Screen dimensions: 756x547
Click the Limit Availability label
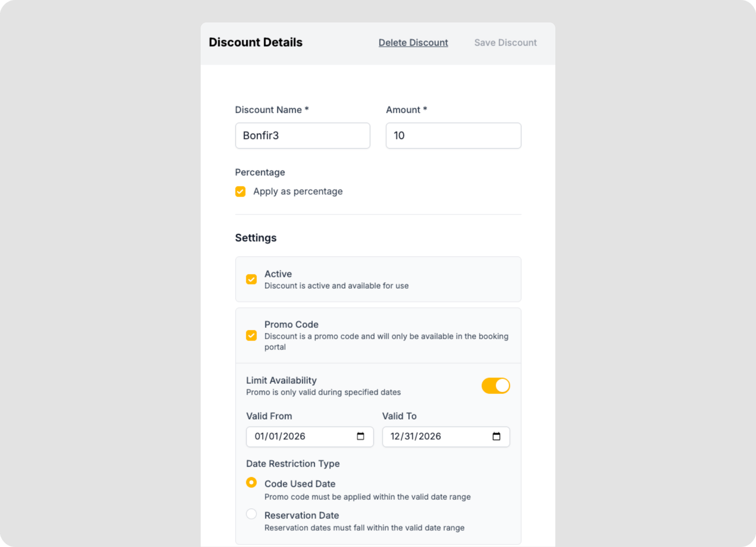[x=282, y=381]
